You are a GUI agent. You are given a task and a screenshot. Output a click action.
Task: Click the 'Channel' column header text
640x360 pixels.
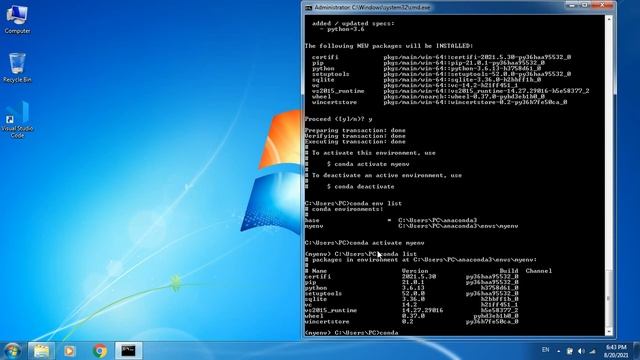tap(538, 271)
